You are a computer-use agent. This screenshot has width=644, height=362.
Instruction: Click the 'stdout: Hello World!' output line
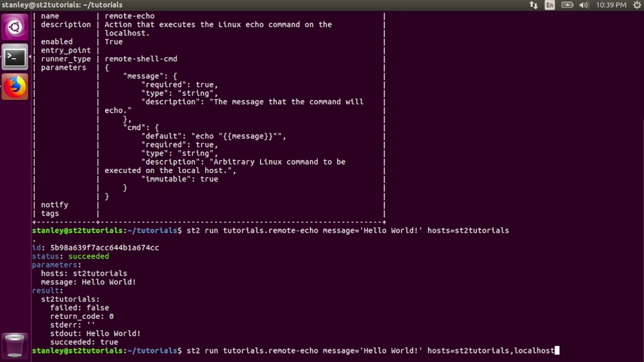coord(95,333)
